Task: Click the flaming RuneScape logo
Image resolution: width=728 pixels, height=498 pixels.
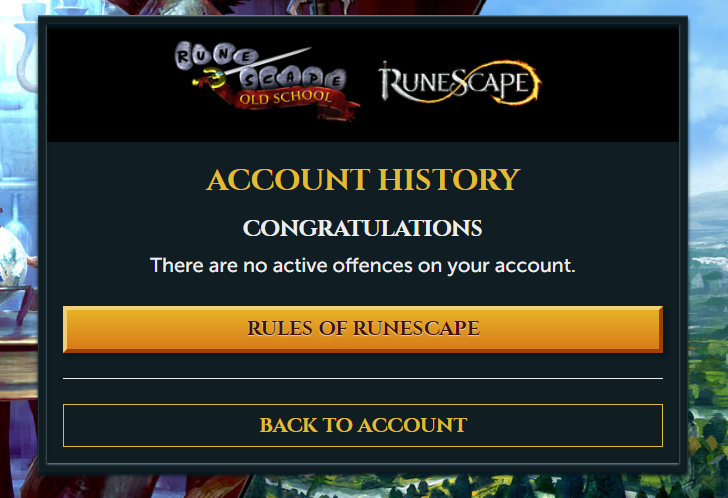Action: coord(460,83)
